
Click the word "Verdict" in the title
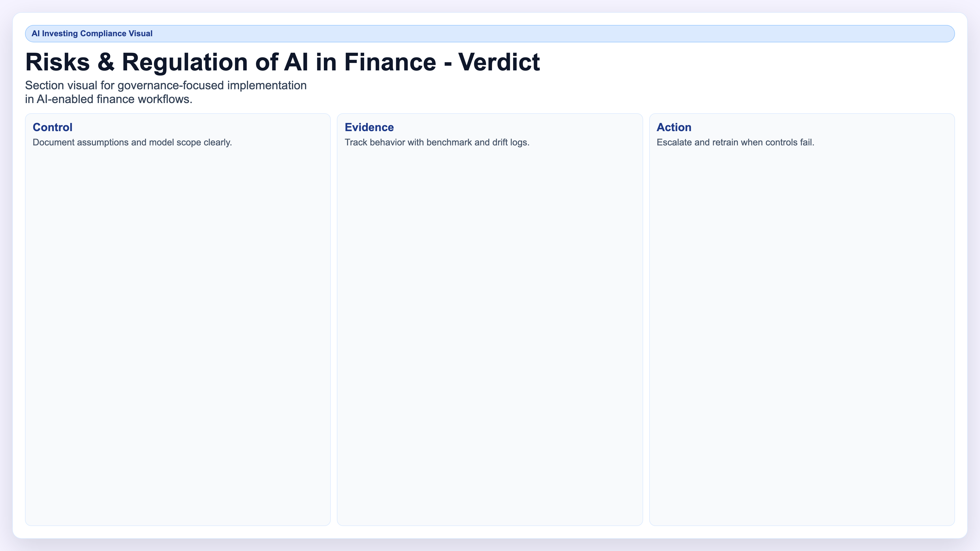(499, 62)
